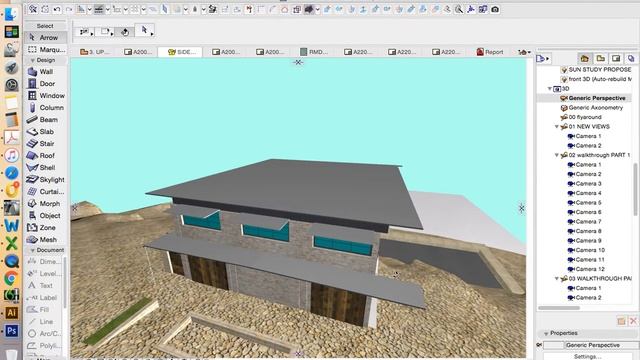Select the Arc/Circle tool
The width and height of the screenshot is (640, 360).
click(43, 333)
